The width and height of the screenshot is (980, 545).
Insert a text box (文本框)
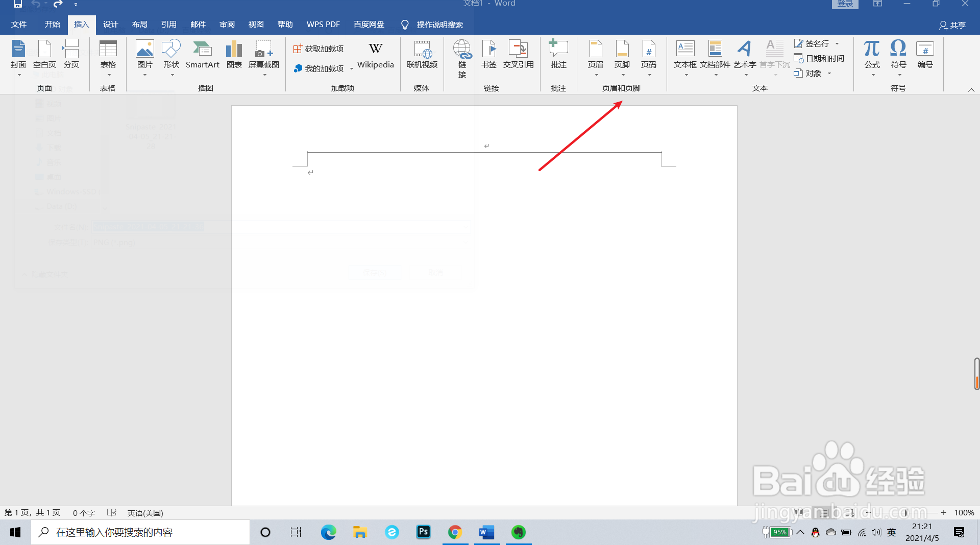pyautogui.click(x=685, y=58)
